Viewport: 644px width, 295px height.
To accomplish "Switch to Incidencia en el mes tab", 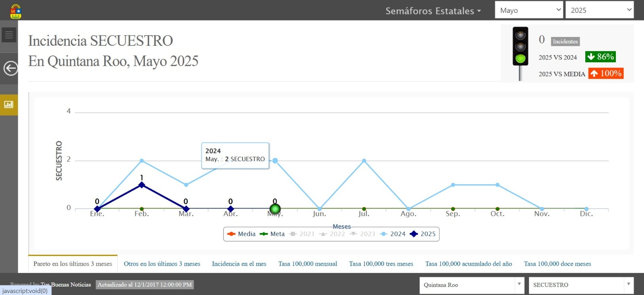I will 239,264.
